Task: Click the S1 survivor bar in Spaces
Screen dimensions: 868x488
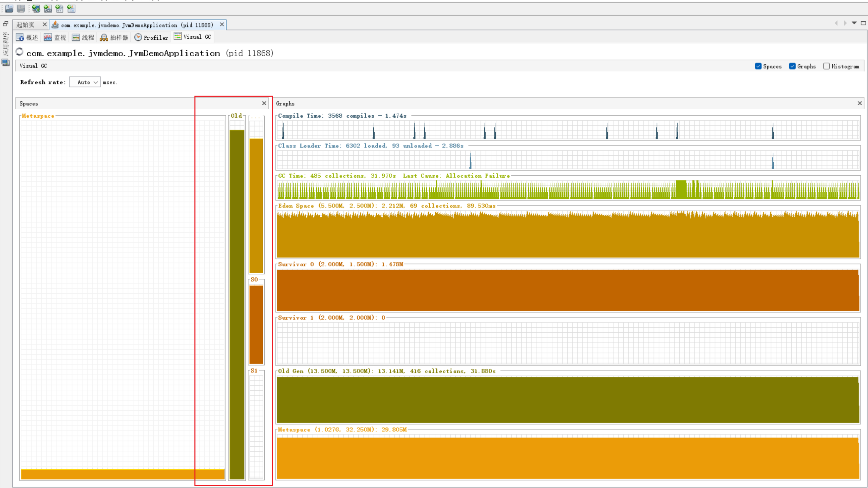Action: point(256,427)
